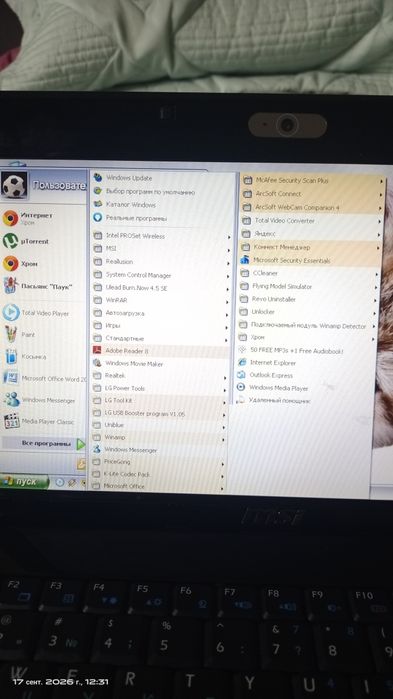This screenshot has width=393, height=699.
Task: Open the Winamp folder
Action: click(158, 438)
